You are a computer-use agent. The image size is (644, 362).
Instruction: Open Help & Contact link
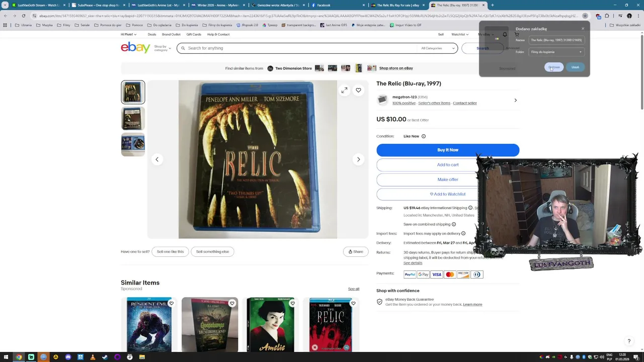(x=218, y=35)
